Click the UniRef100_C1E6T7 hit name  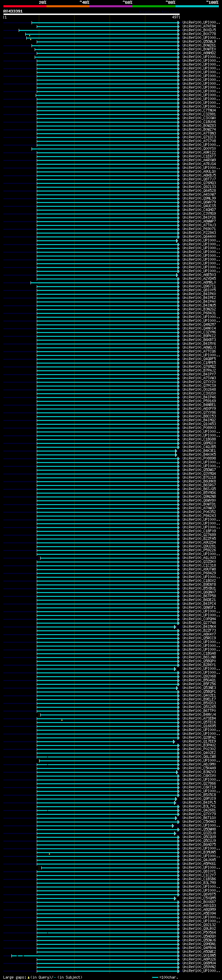tap(199, 156)
